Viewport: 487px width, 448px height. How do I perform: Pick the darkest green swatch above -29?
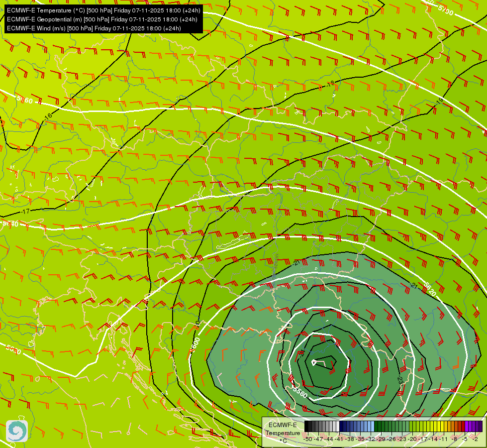point(376,426)
